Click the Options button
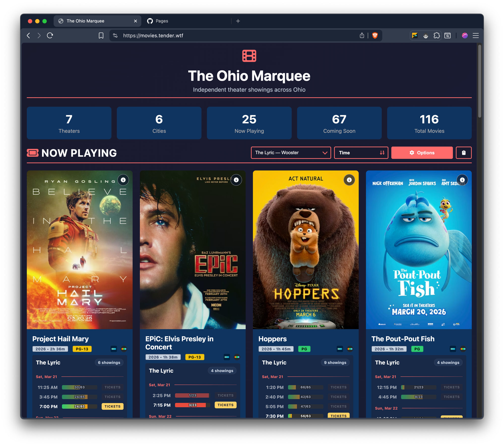Viewport: 504px width, 446px height. click(x=422, y=153)
